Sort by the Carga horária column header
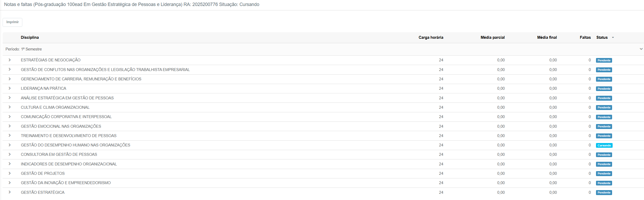The width and height of the screenshot is (644, 200). click(431, 37)
